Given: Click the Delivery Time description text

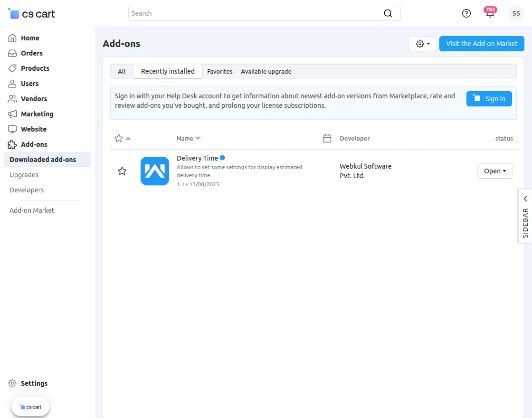Looking at the screenshot, I should tap(239, 171).
